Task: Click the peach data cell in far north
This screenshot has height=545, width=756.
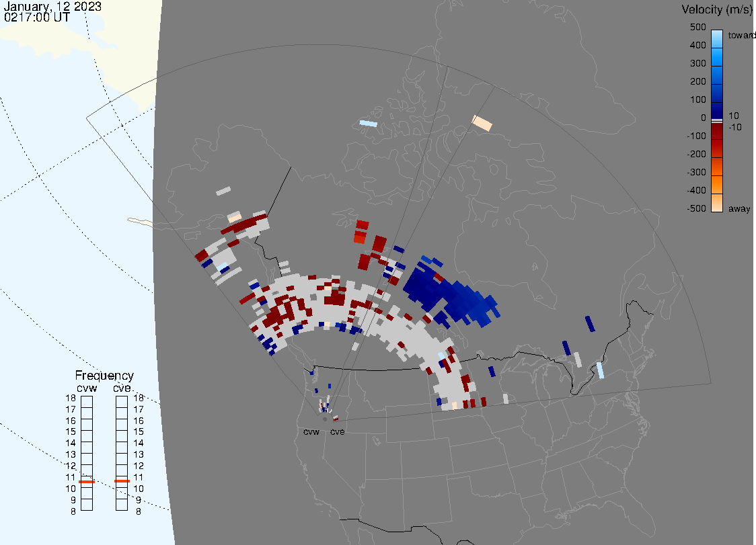Action: 482,123
